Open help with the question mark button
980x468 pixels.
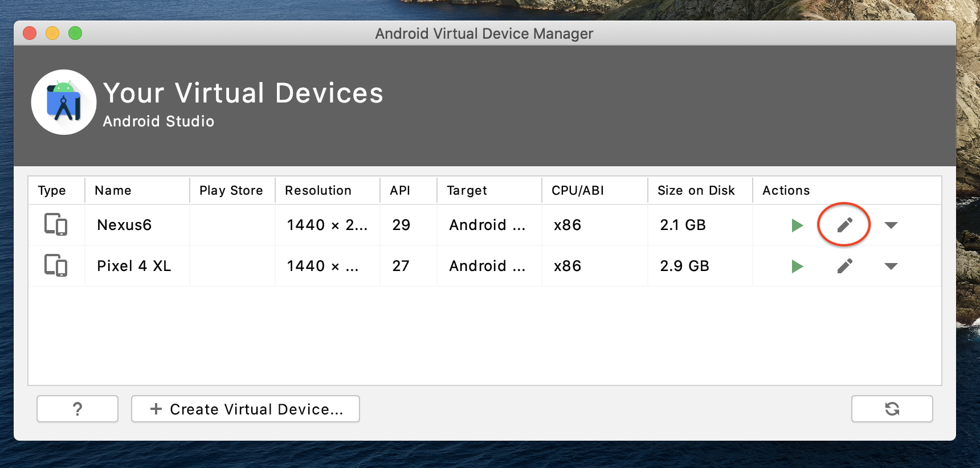77,409
